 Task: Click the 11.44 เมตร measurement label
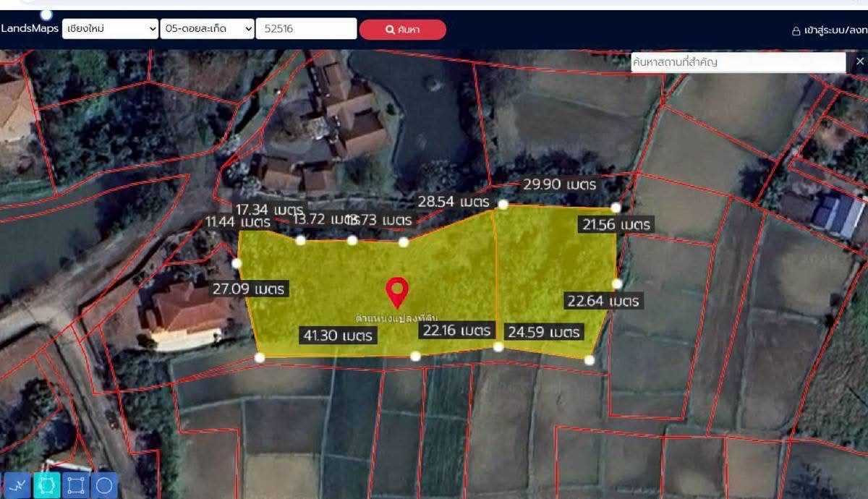coord(237,221)
